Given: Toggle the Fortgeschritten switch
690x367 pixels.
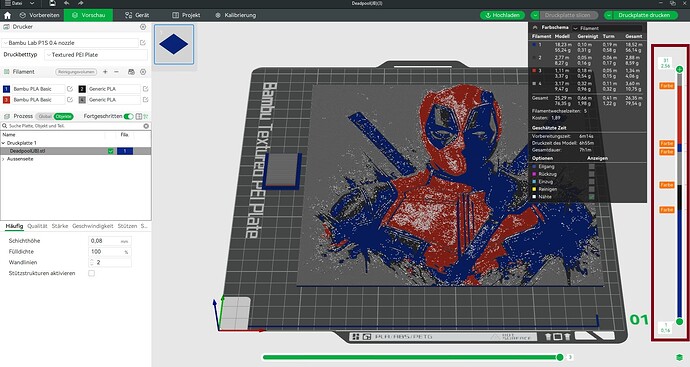Looking at the screenshot, I should tap(128, 116).
